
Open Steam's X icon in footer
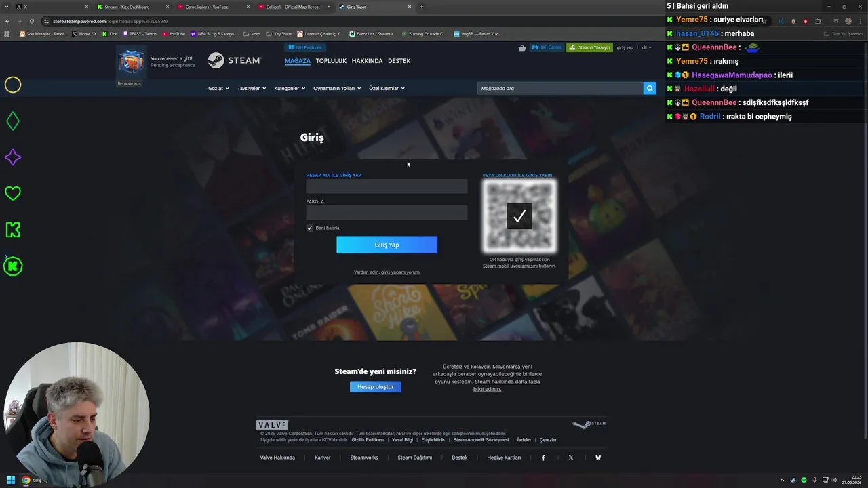click(x=571, y=457)
